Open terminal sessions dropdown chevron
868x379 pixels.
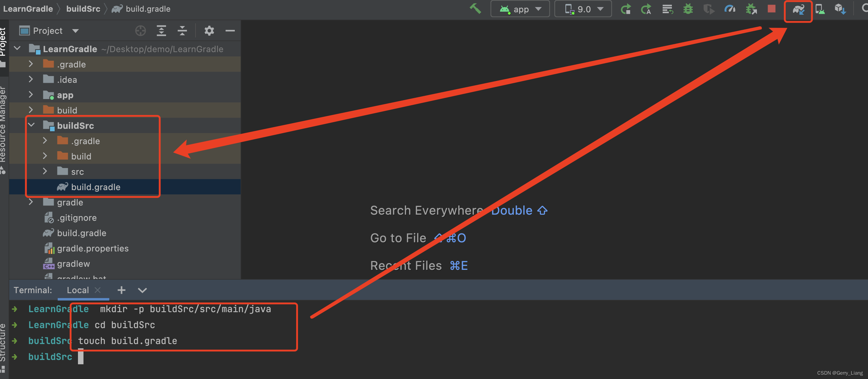[142, 290]
